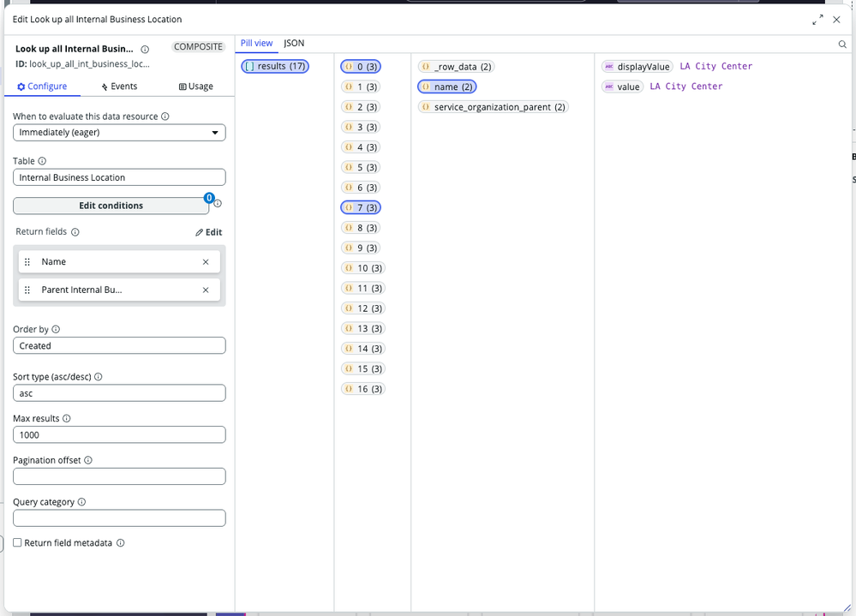
Task: Click the drag handle on the Name field
Action: (x=28, y=261)
